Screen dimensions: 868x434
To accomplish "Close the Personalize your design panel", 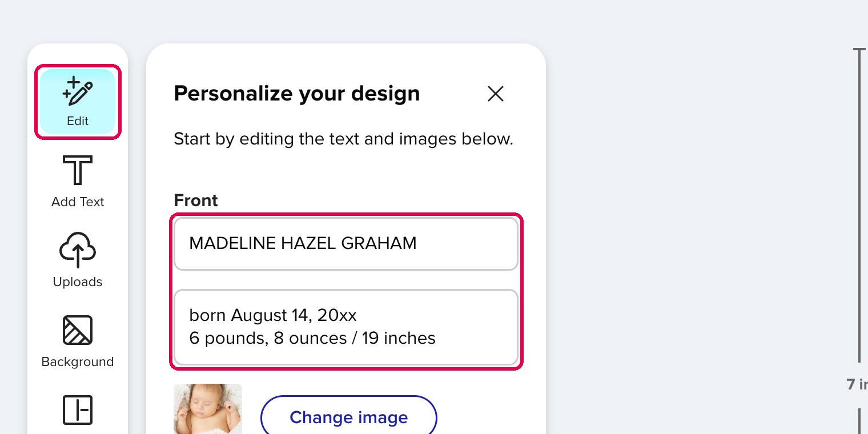I will (x=495, y=94).
